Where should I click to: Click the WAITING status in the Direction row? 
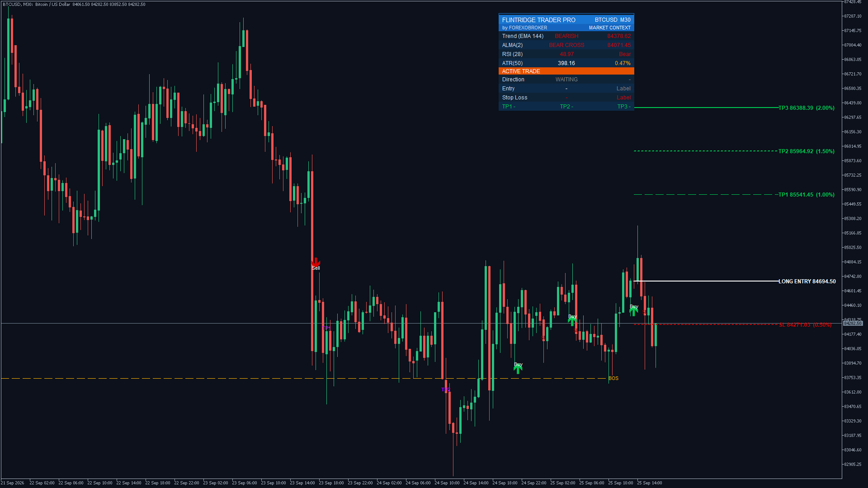click(x=566, y=80)
